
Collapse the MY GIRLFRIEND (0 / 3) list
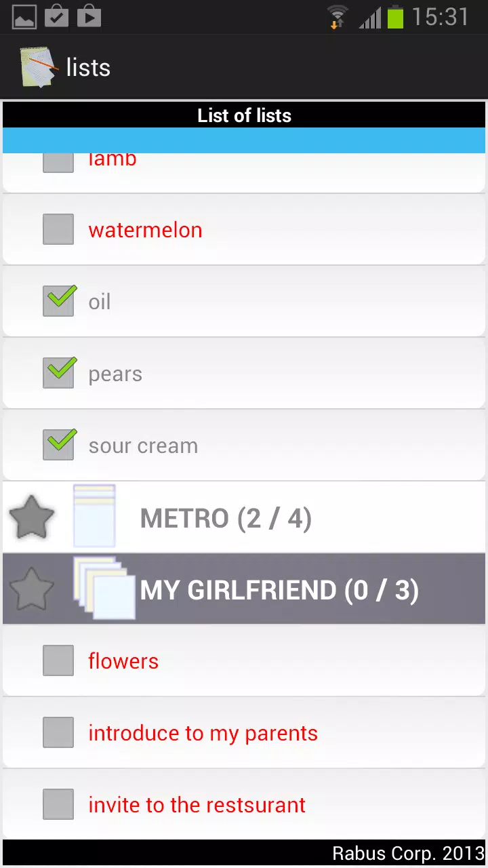244,589
